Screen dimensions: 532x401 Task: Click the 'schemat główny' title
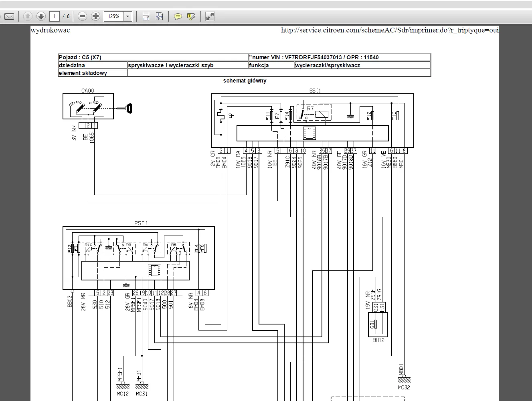(245, 81)
